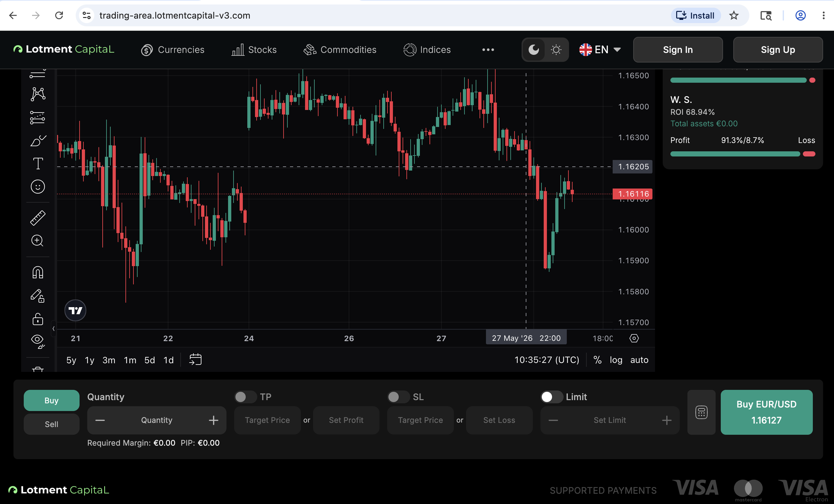This screenshot has height=504, width=834.
Task: Select the ruler measure tool
Action: click(x=38, y=218)
